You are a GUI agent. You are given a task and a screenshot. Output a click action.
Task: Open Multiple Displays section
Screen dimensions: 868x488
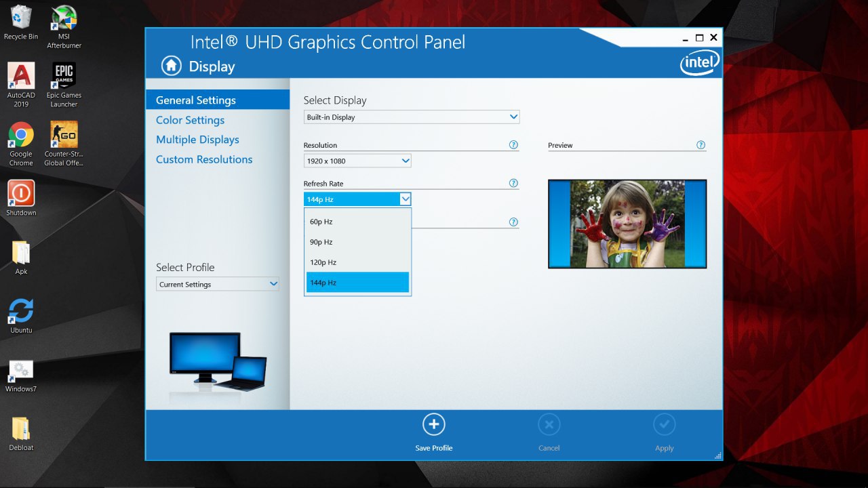tap(197, 140)
